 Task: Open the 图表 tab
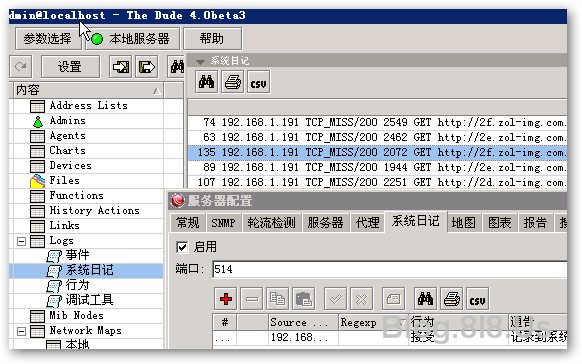500,223
